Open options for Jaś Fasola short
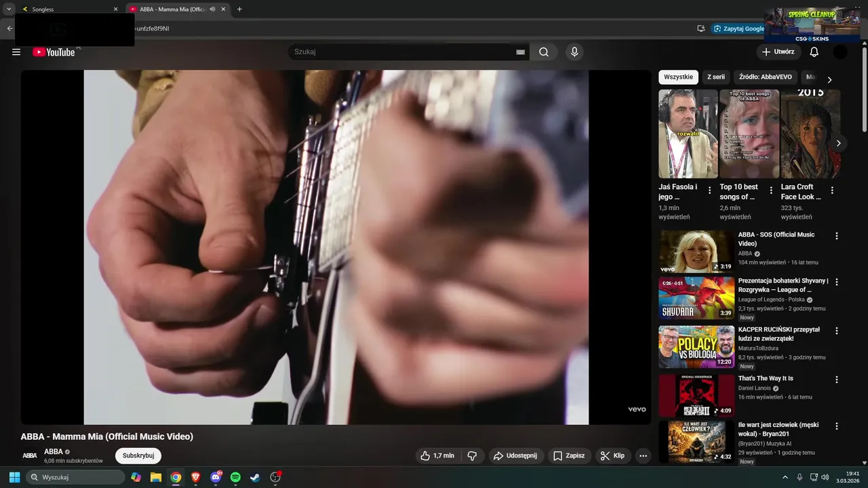Viewport: 868px width, 488px height. pyautogui.click(x=710, y=190)
